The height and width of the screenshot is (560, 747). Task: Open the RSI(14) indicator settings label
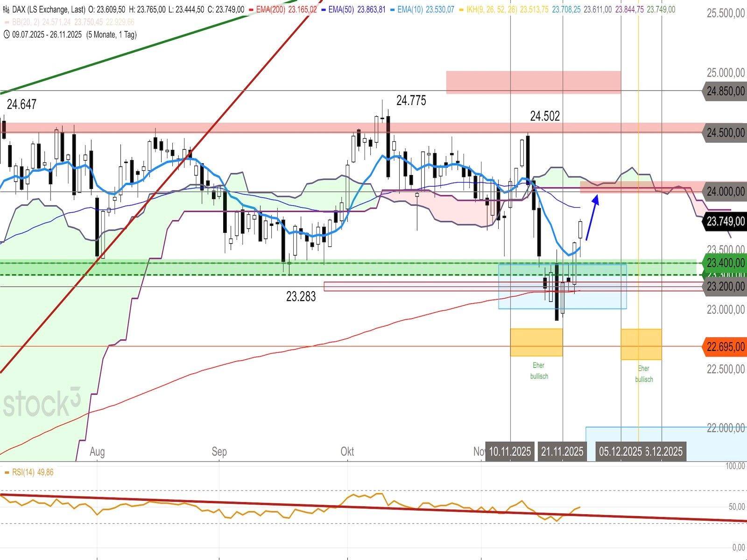[x=23, y=472]
